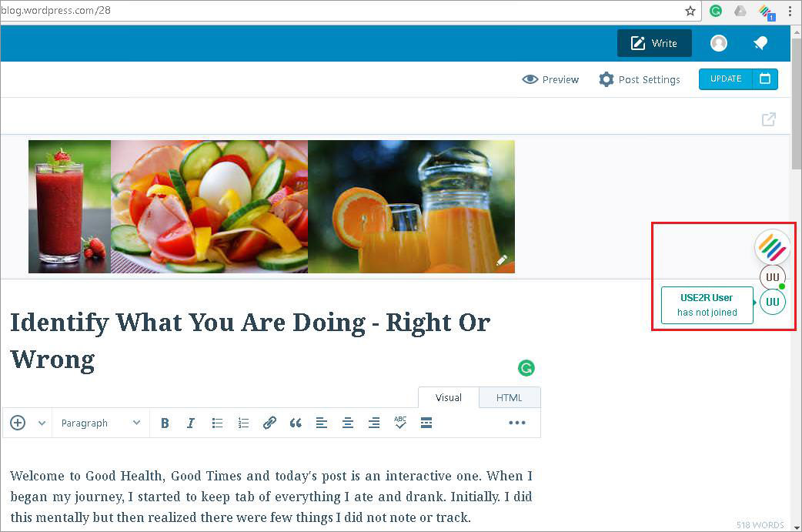Expand the arrow next to the Add plus icon
Image resolution: width=802 pixels, height=532 pixels.
point(42,423)
